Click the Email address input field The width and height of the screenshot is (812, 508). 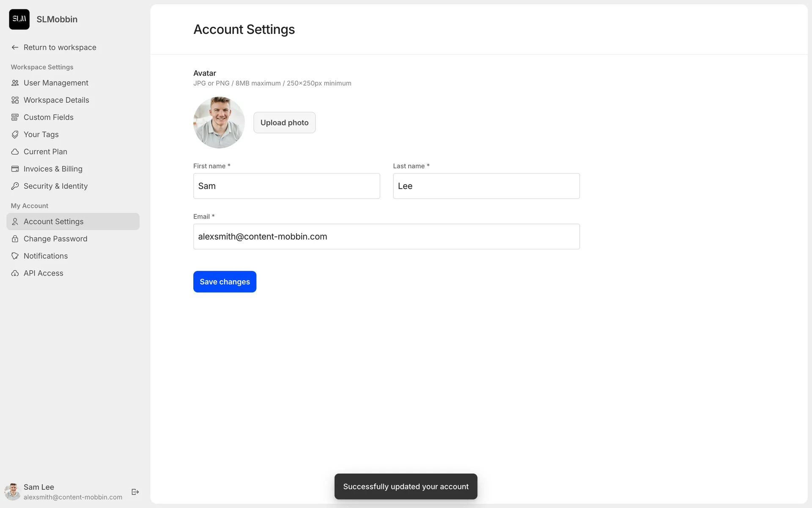[x=386, y=237]
